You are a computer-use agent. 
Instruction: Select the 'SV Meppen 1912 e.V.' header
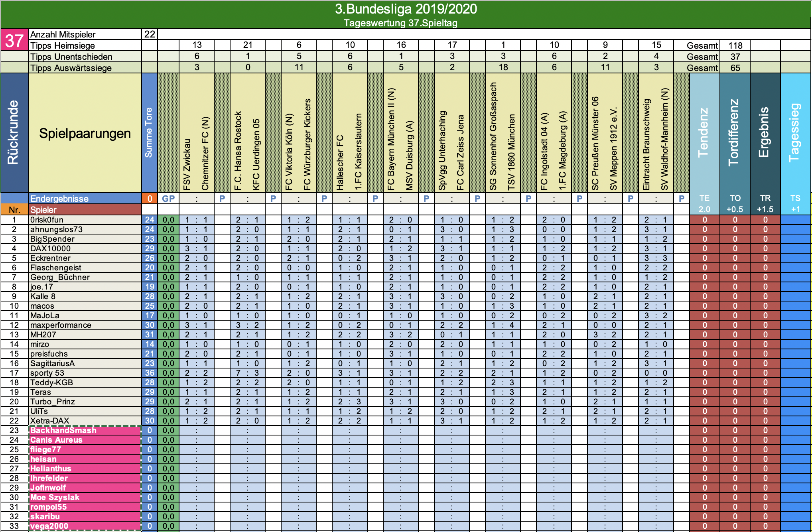coord(614,149)
